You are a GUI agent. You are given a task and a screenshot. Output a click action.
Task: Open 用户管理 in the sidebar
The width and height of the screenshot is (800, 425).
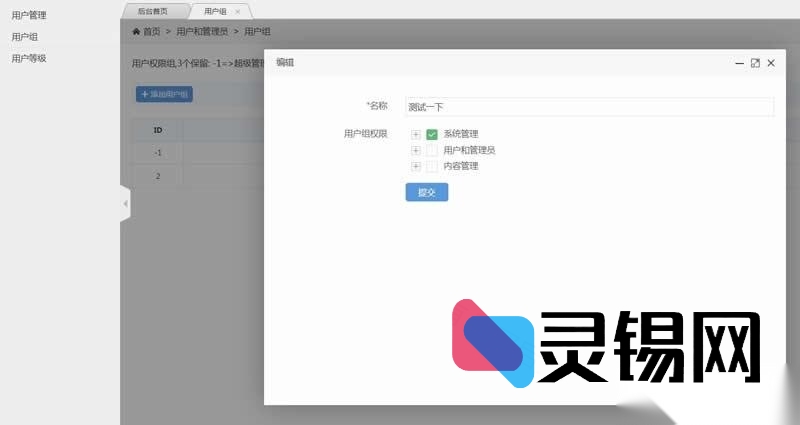pos(29,15)
